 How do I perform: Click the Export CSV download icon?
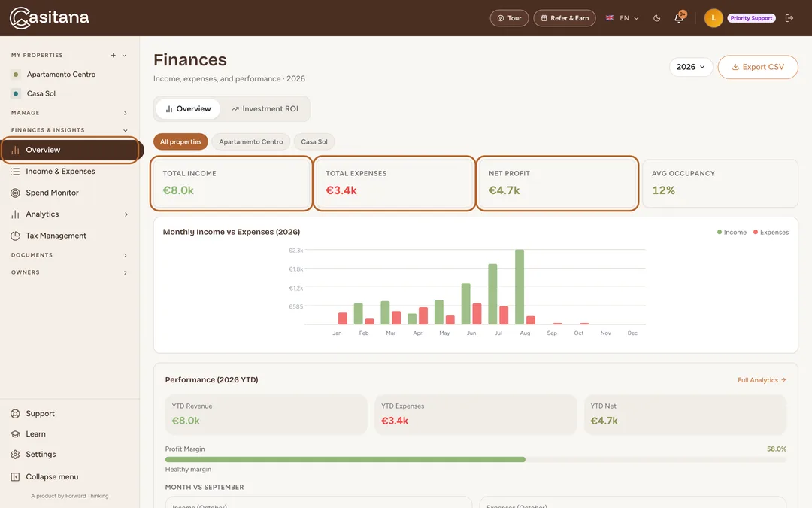pos(735,68)
